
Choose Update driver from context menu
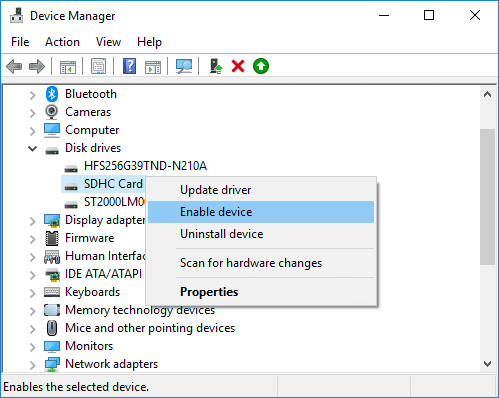[261, 190]
